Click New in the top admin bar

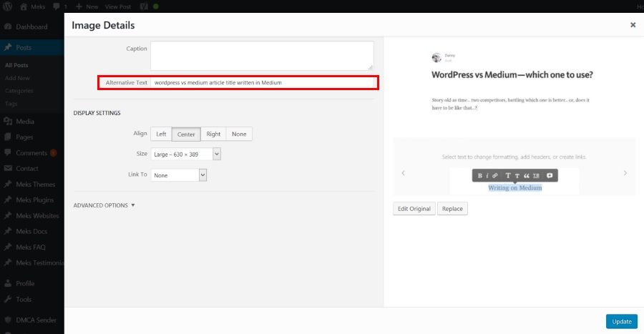coord(87,6)
